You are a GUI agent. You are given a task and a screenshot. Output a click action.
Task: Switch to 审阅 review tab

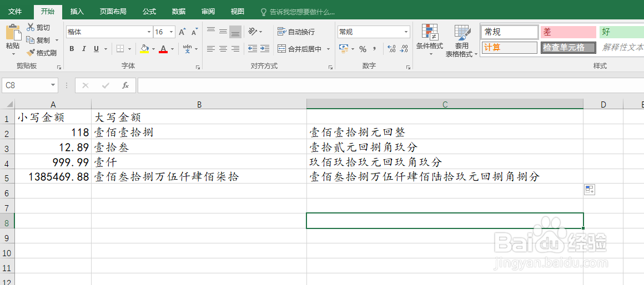click(208, 12)
